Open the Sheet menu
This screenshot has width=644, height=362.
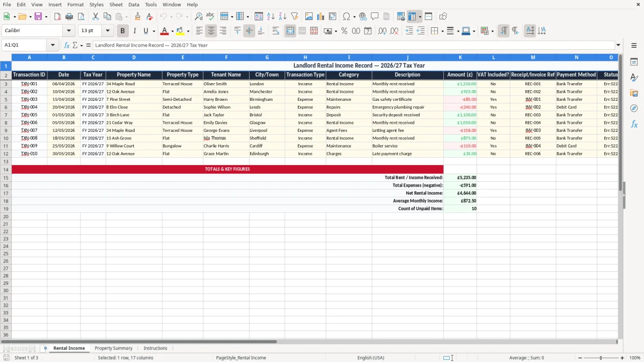pyautogui.click(x=116, y=4)
